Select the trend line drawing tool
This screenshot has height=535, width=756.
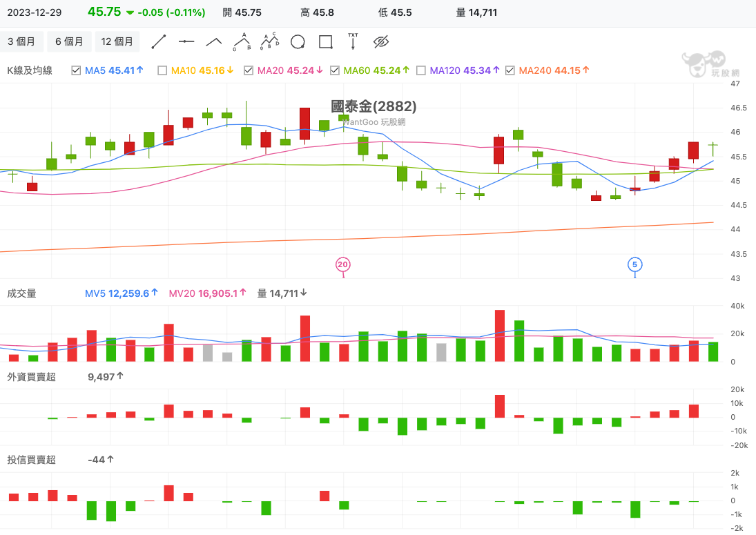click(159, 42)
